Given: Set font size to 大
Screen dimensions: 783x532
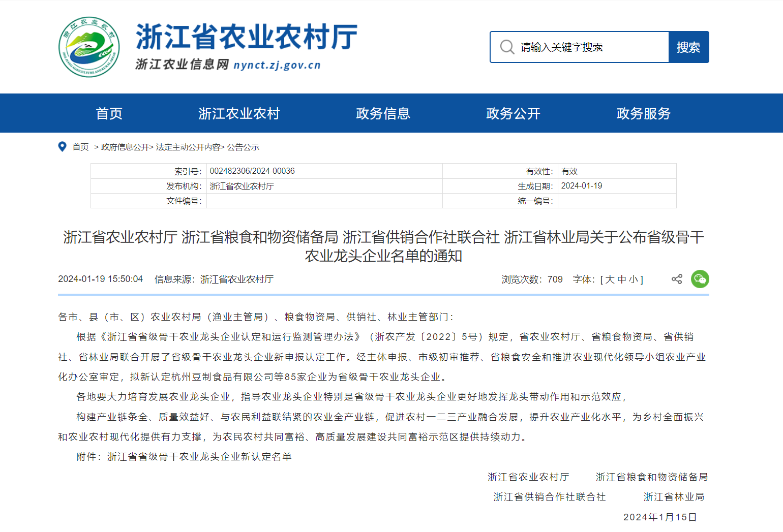Looking at the screenshot, I should tap(610, 279).
